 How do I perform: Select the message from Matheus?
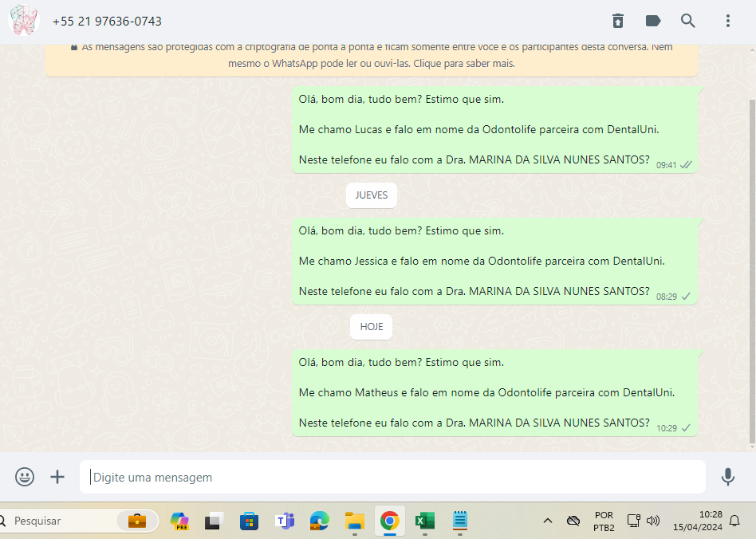[x=494, y=393]
